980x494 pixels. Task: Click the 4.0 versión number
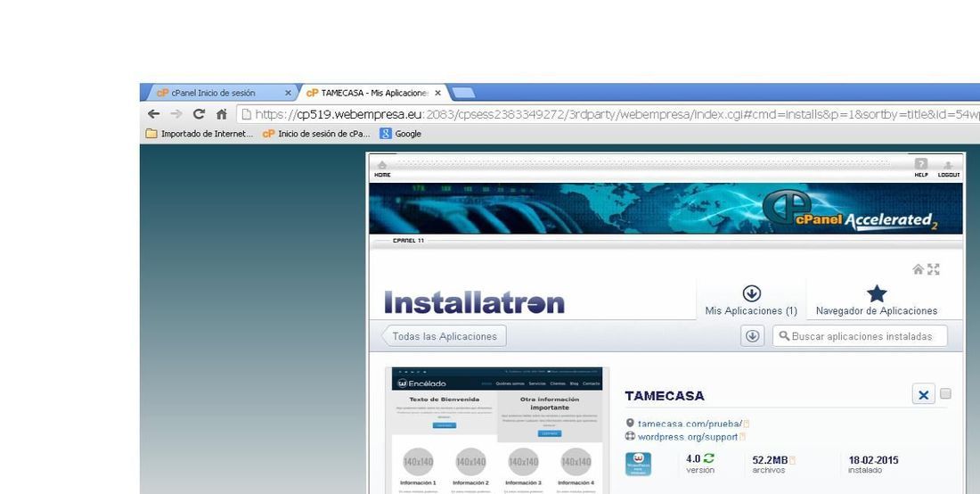coord(693,459)
